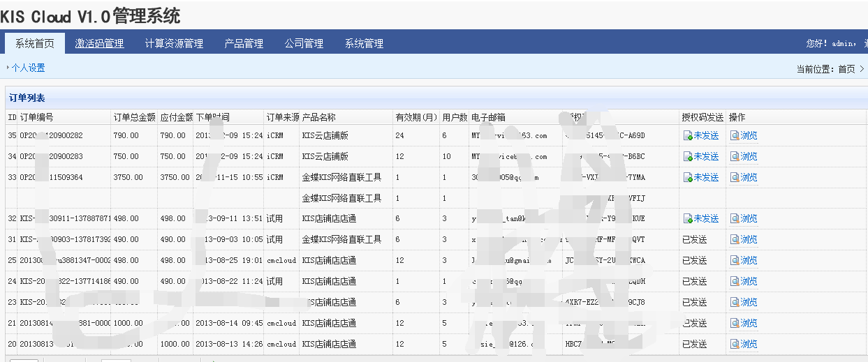Go to 公司管理 menu
This screenshot has height=362, width=868.
(x=304, y=43)
